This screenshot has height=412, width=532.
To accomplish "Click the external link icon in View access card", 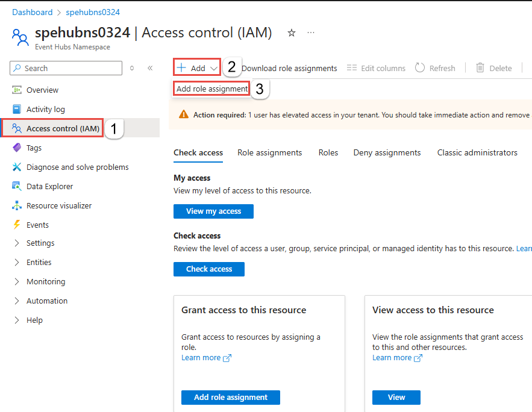I will coord(418,358).
